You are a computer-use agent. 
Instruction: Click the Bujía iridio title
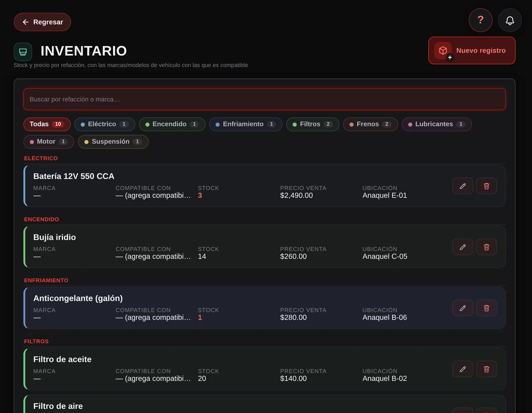(x=55, y=237)
